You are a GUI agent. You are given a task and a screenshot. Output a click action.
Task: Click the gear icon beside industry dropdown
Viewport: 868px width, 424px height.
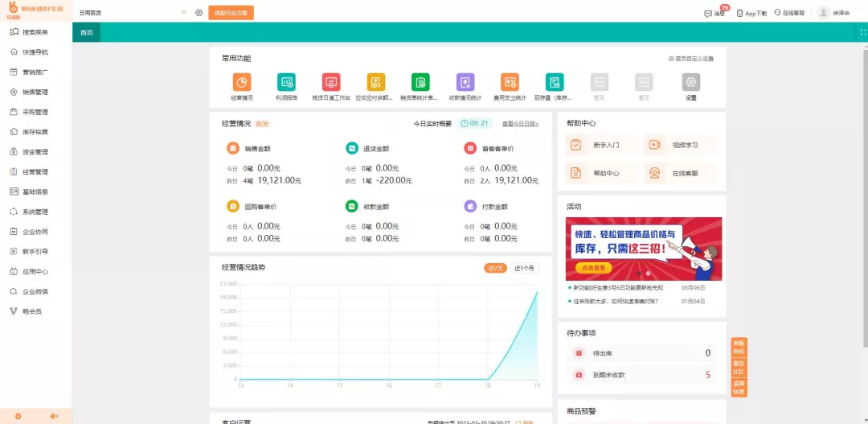click(x=199, y=12)
